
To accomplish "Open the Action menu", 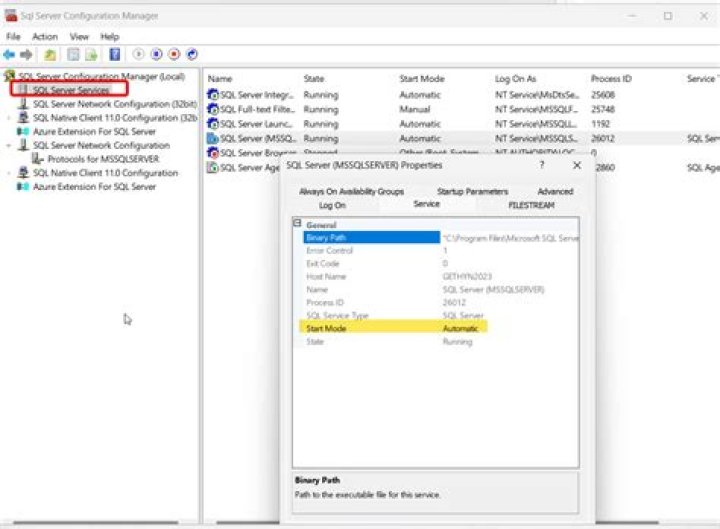I will [x=45, y=36].
